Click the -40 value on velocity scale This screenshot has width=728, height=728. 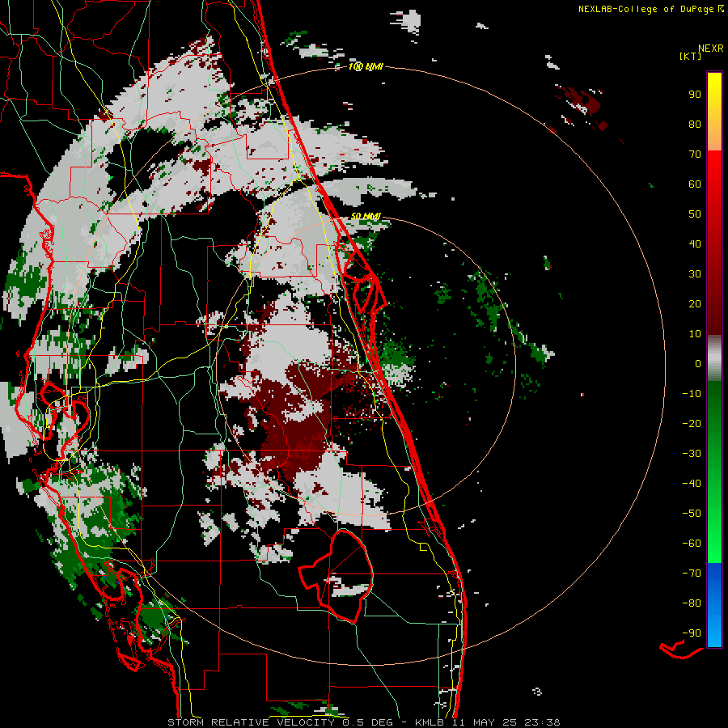692,484
